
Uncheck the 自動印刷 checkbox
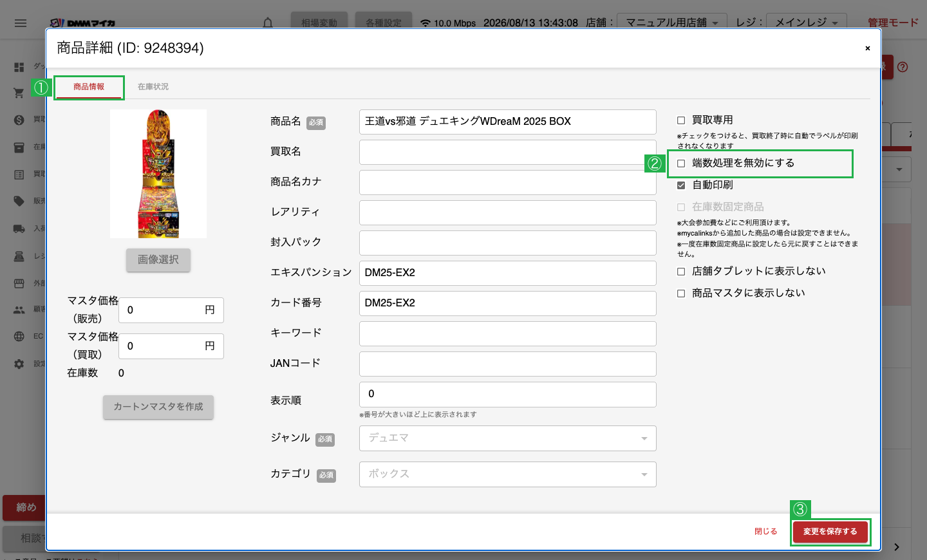[681, 185]
